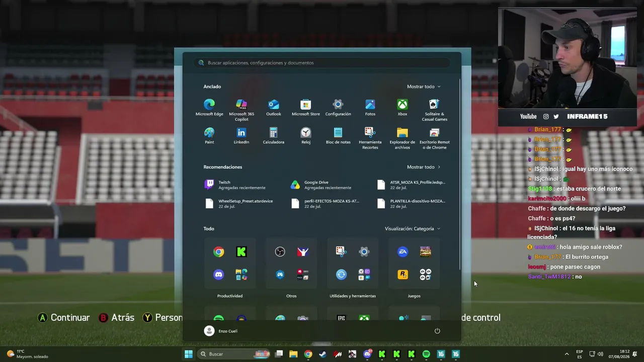Open Task View on the taskbar

click(279, 354)
